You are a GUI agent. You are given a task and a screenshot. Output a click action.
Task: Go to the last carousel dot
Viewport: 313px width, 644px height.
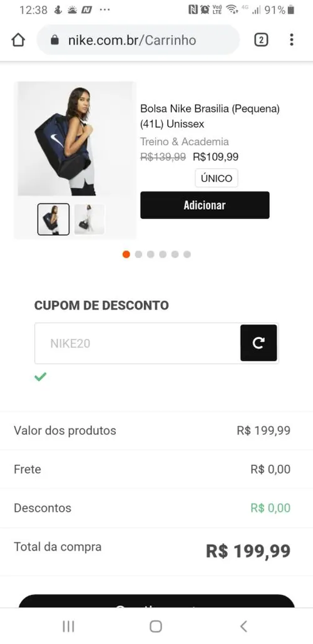(187, 254)
